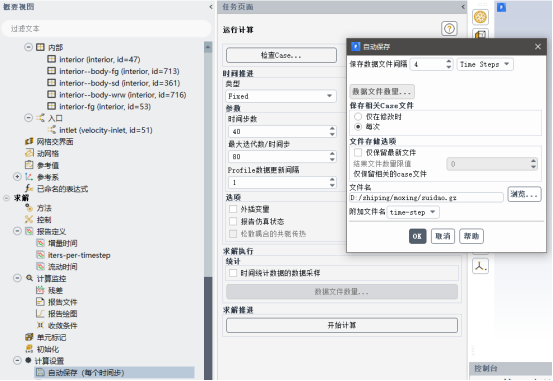
Task: Click the 过滤文本 filter field
Action: pyautogui.click(x=107, y=29)
